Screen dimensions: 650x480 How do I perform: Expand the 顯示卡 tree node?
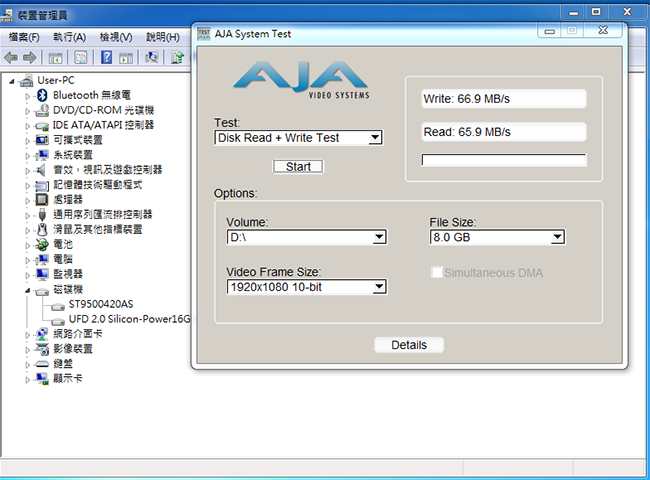(x=28, y=380)
